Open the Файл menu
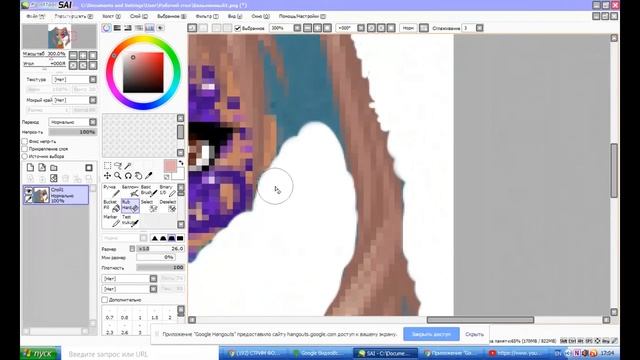Screen dimensions: 640x360 coord(36,16)
